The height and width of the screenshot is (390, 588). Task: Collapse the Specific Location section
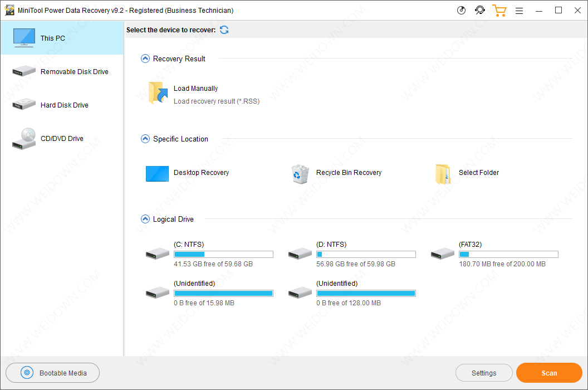pyautogui.click(x=145, y=139)
